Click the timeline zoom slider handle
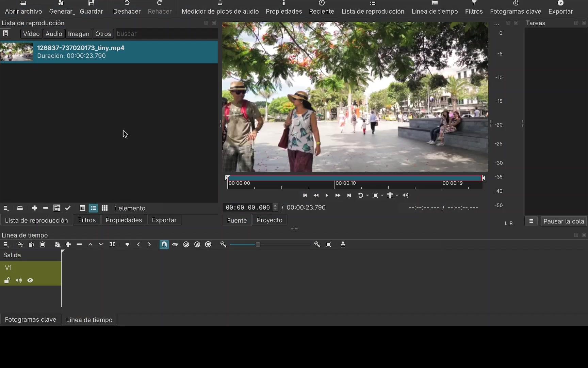Screen dimensions: 588x368 258,244
